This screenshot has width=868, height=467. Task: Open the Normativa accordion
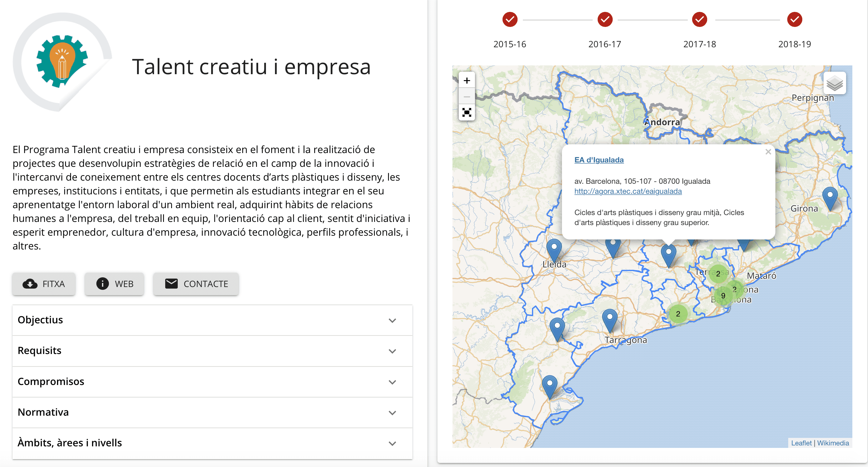click(212, 413)
